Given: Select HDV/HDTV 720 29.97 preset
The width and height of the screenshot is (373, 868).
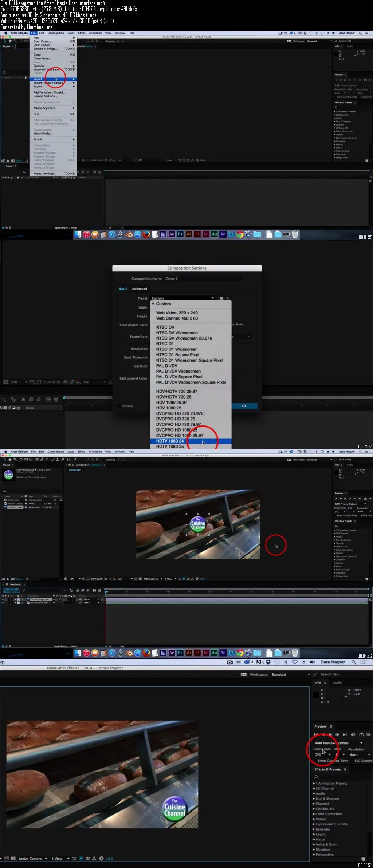Looking at the screenshot, I should [x=191, y=391].
